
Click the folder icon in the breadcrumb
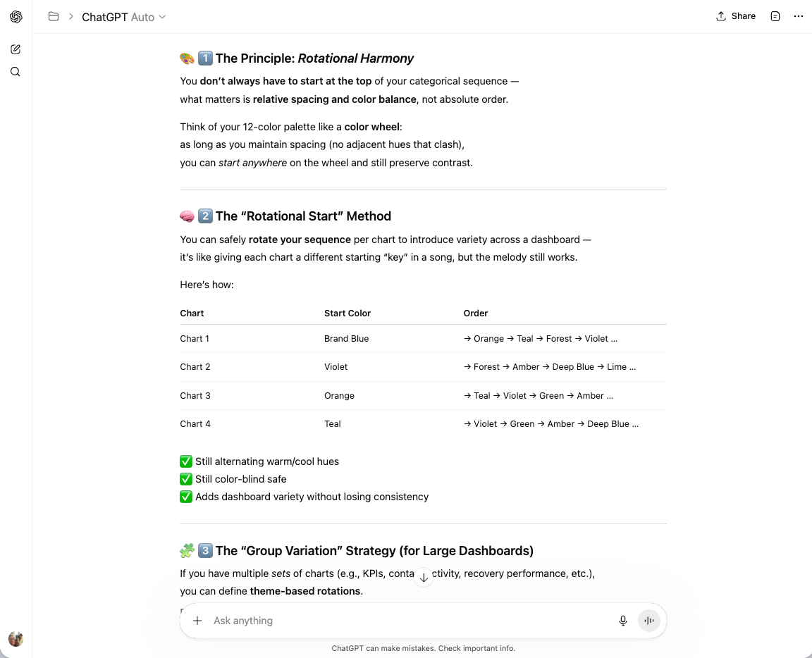[x=54, y=16]
